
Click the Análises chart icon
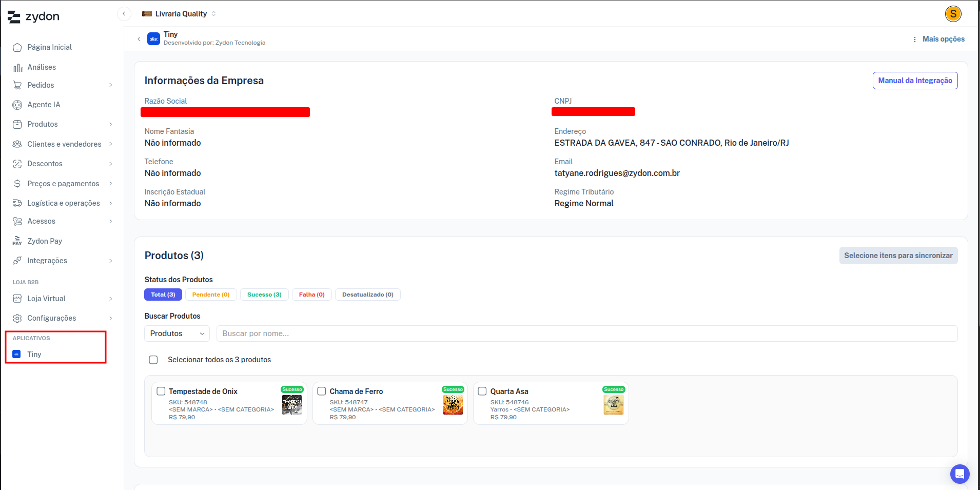coord(17,67)
